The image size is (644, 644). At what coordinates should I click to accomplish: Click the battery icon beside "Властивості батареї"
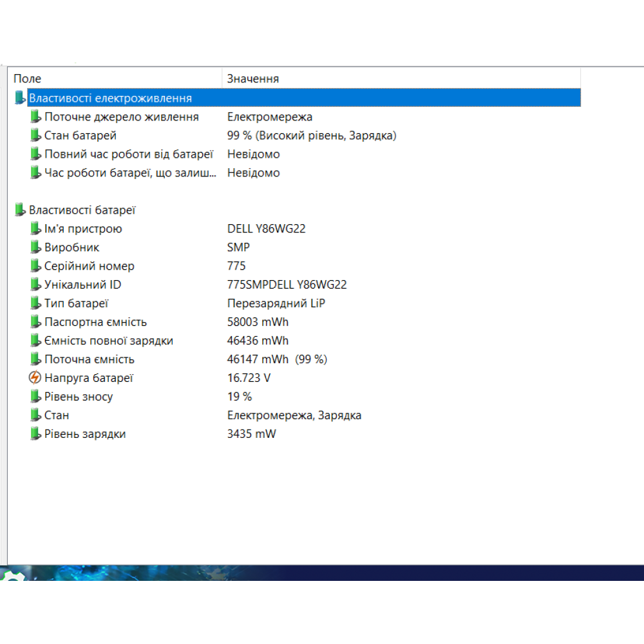pyautogui.click(x=19, y=209)
